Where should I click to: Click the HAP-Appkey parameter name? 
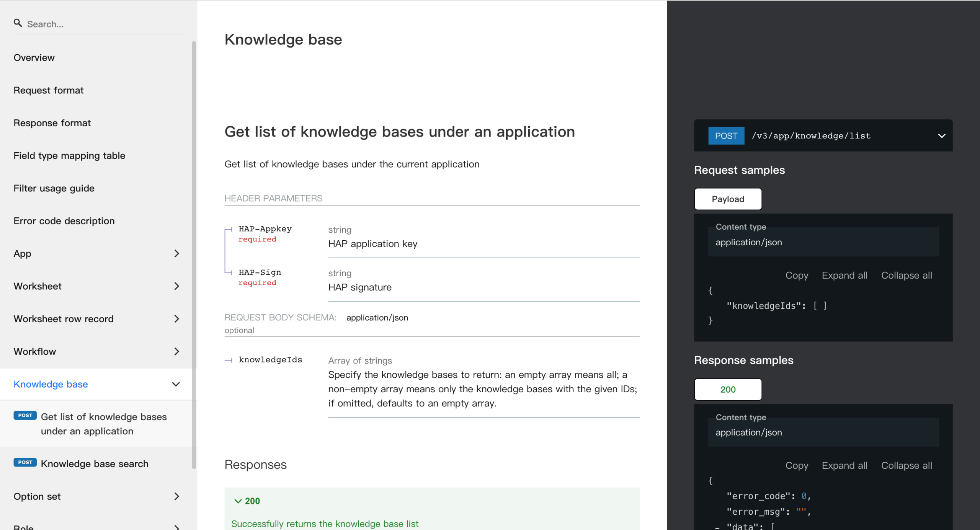(x=265, y=229)
